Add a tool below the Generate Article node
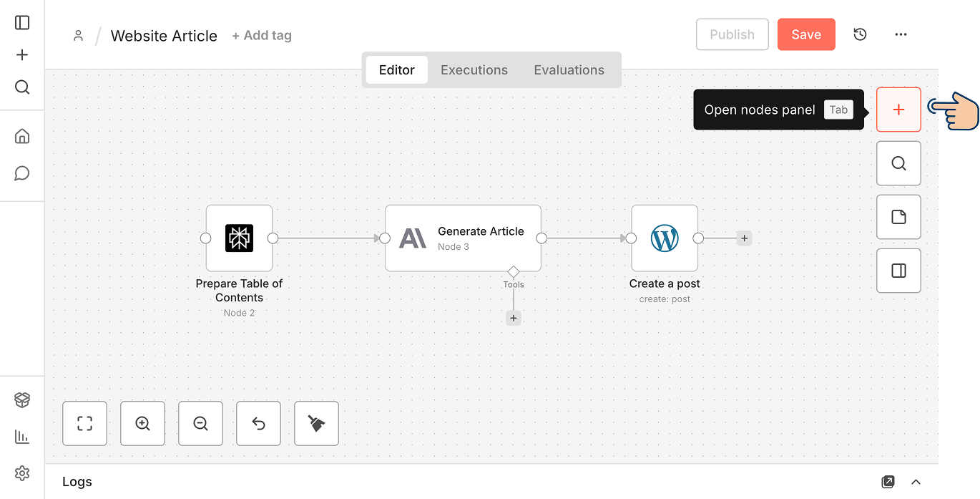980x499 pixels. [513, 317]
